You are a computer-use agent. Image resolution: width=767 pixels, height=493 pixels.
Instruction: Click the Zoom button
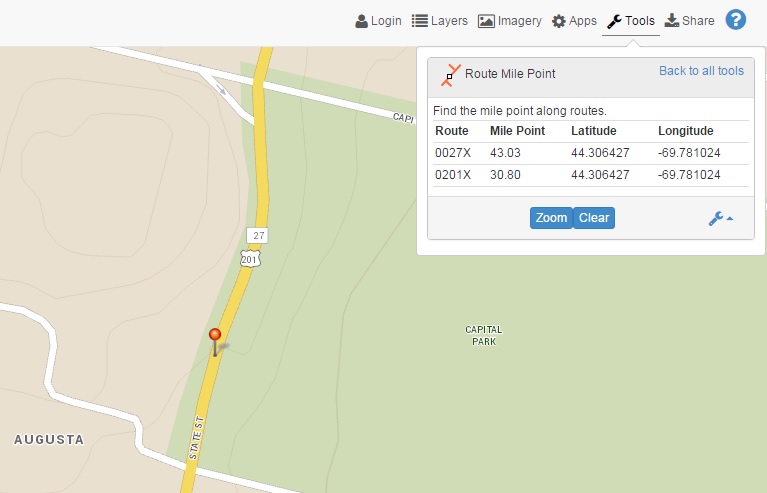click(x=551, y=218)
